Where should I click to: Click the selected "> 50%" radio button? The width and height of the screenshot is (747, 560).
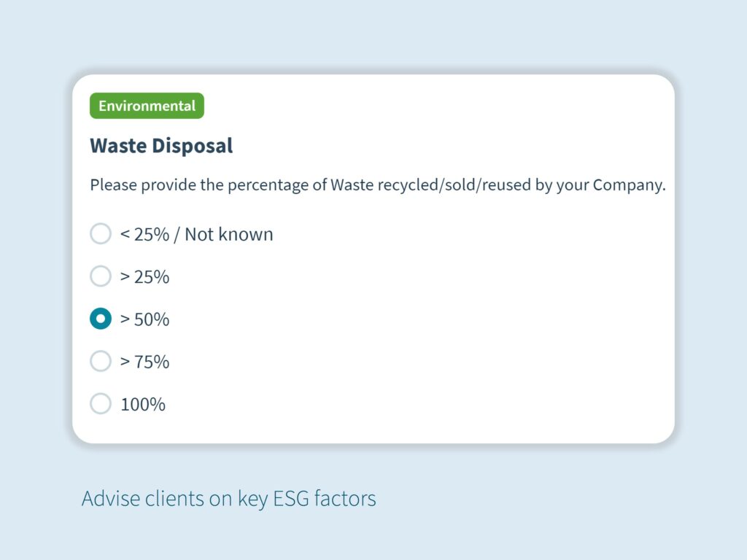(x=100, y=319)
